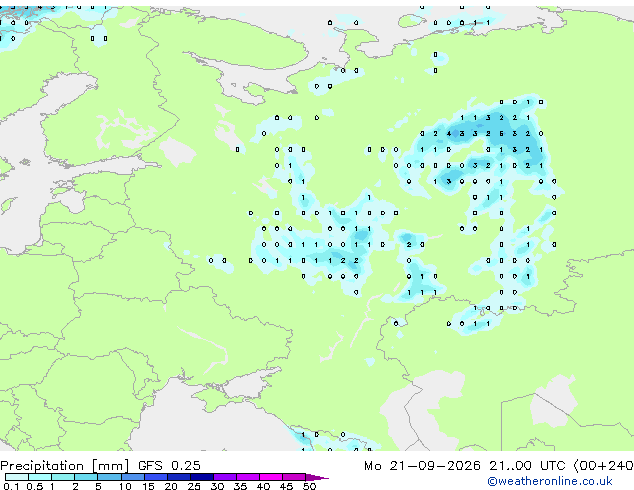Click the GFS 0.25 model label

point(169,466)
